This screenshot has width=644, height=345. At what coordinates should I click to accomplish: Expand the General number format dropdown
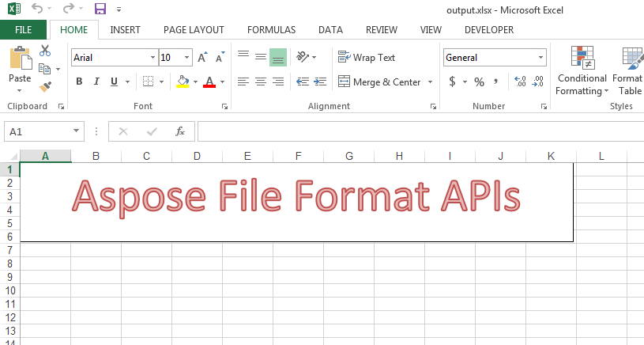(x=541, y=58)
